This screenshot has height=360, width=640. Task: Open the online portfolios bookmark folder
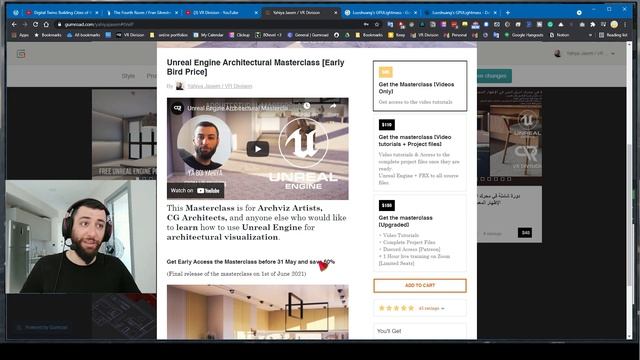pos(169,35)
